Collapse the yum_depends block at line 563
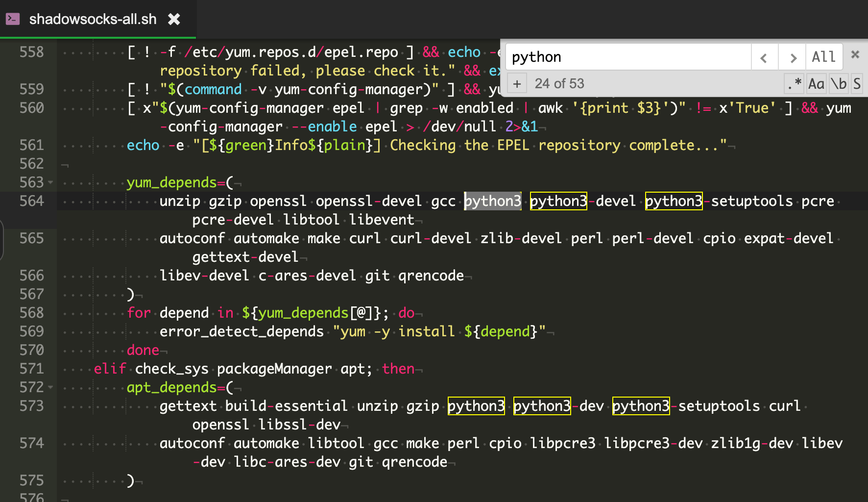 (x=50, y=182)
